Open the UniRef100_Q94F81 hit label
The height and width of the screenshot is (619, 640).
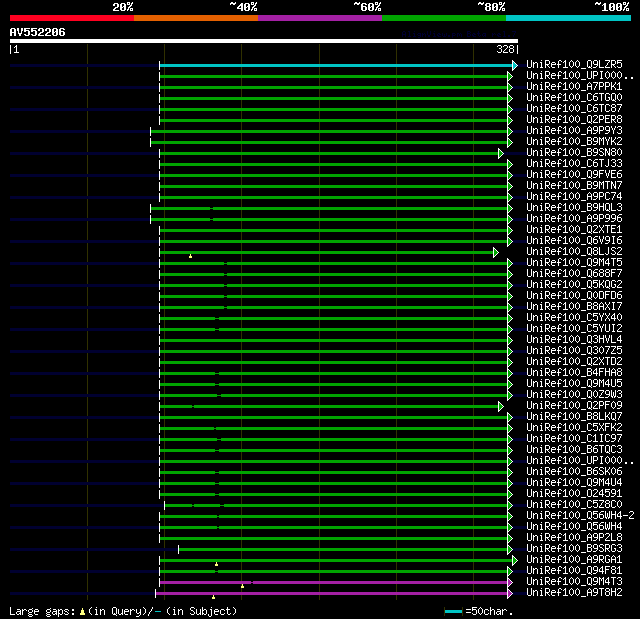pos(574,570)
